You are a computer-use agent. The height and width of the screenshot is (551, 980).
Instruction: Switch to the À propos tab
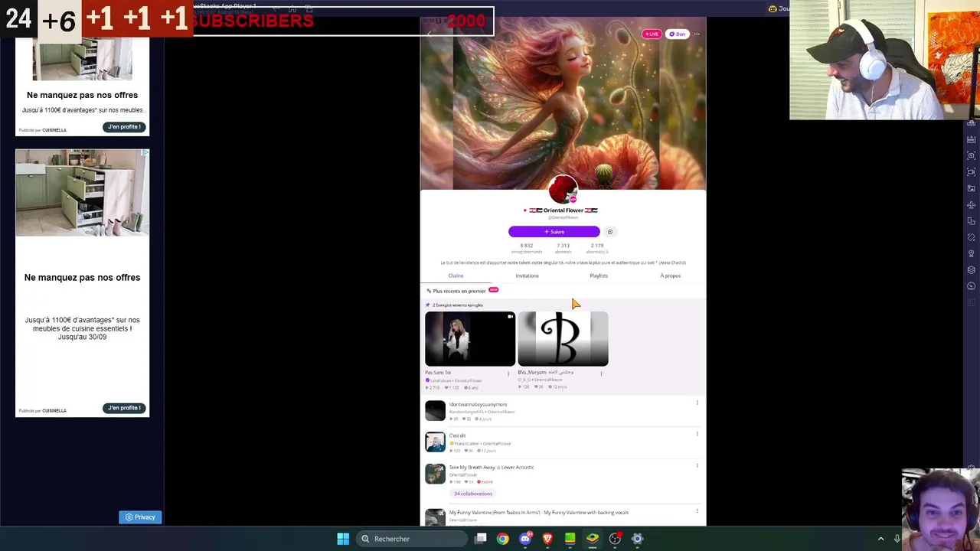(x=670, y=275)
